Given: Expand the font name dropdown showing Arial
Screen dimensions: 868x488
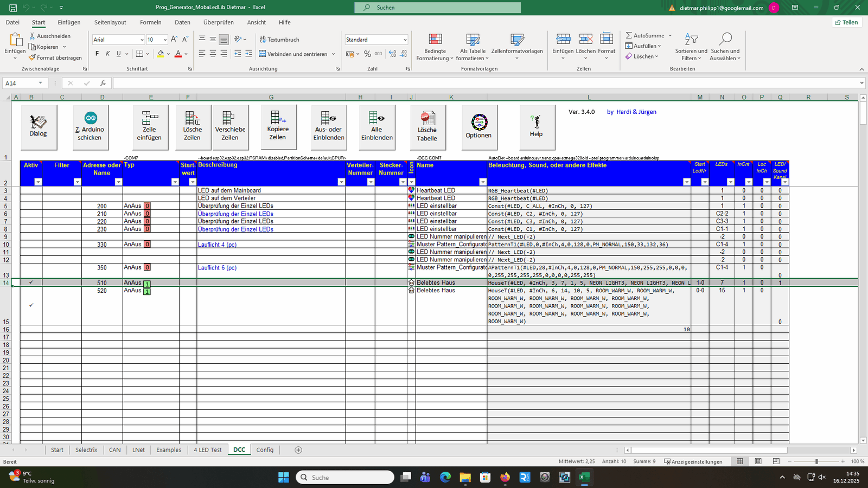Looking at the screenshot, I should tap(142, 40).
